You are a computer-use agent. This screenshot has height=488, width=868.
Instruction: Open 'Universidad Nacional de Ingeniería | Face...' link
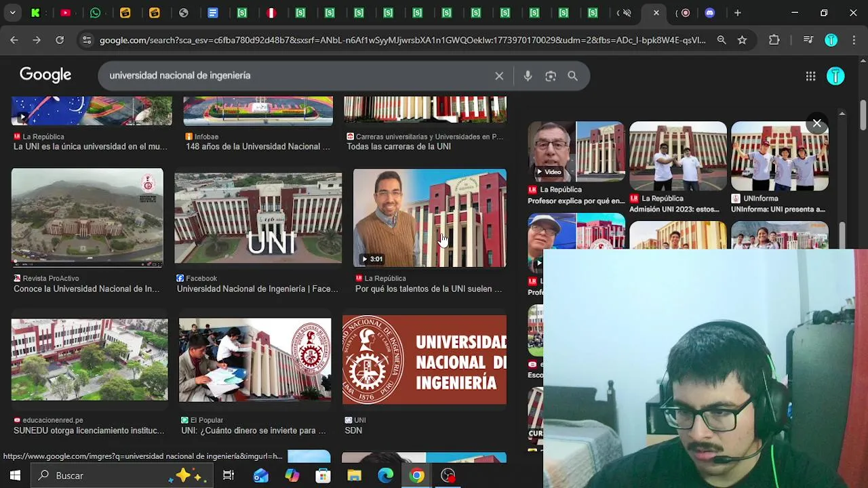coord(258,289)
